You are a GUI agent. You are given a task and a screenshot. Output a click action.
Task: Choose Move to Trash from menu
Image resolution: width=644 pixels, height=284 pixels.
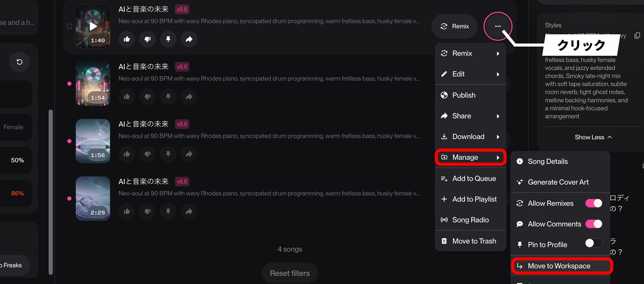coord(470,241)
